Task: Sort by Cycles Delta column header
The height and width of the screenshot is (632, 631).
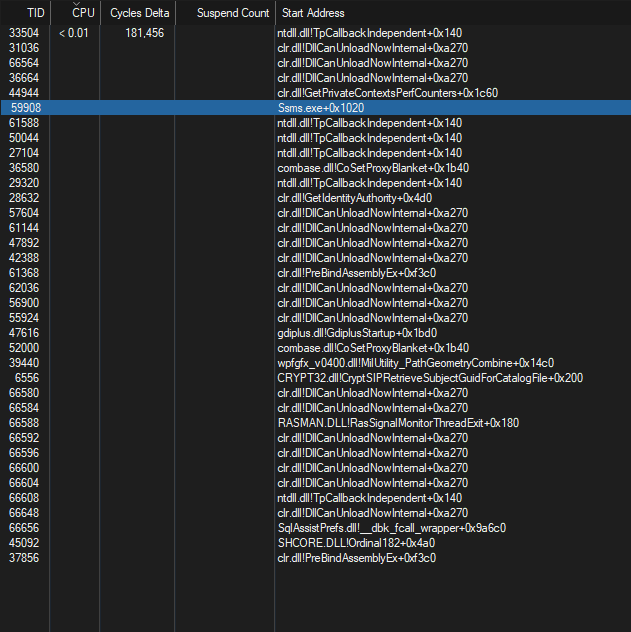Action: (x=138, y=13)
